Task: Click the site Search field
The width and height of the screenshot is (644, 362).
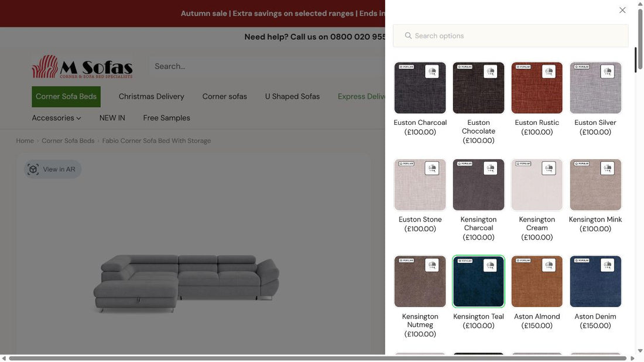Action: [x=267, y=66]
